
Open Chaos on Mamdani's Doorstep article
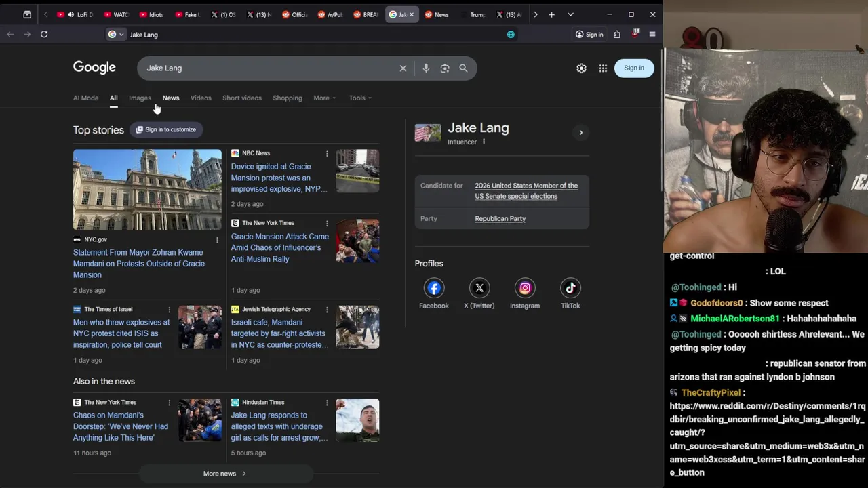[121, 426]
